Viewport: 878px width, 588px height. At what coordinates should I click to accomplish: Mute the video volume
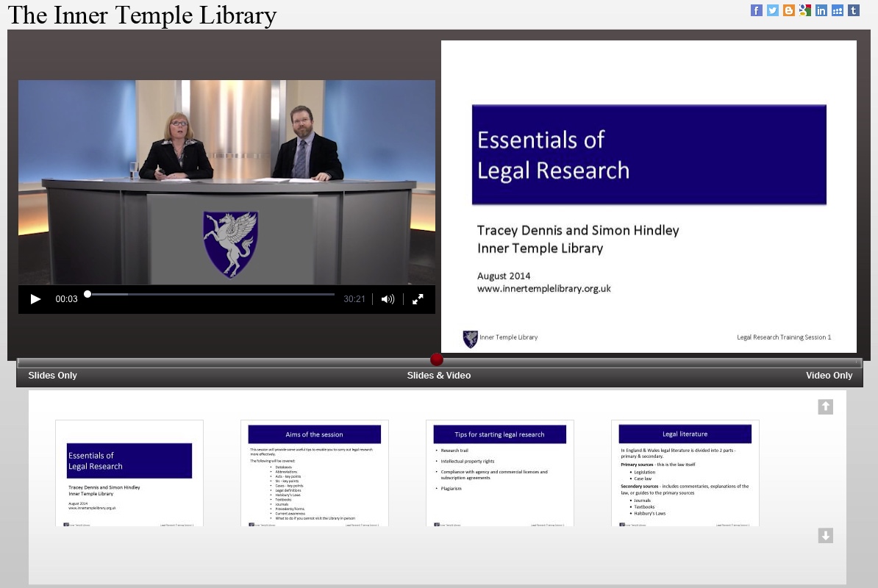tap(388, 299)
